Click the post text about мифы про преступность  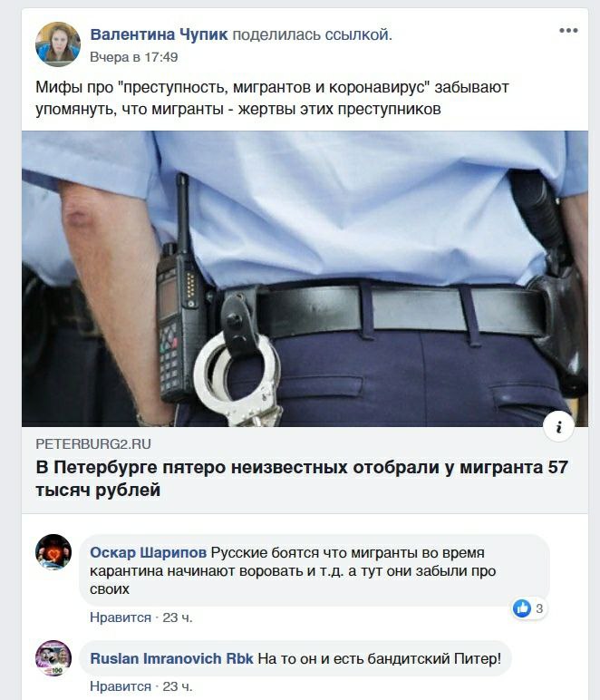(272, 98)
